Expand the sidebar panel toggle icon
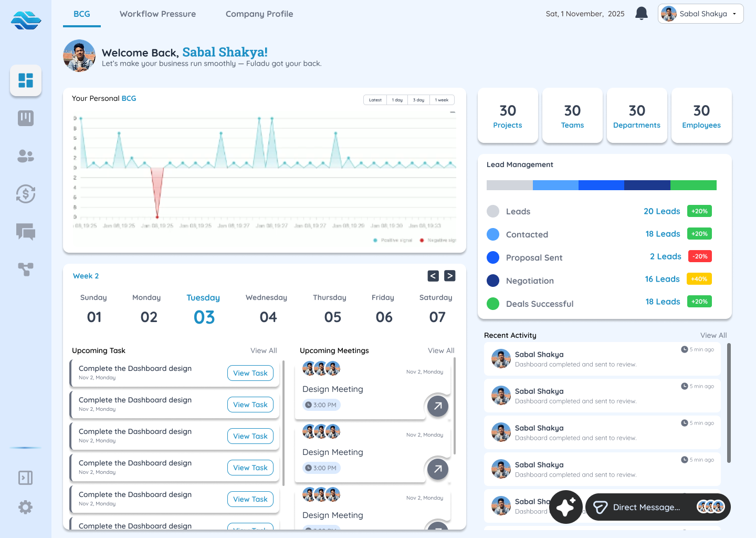756x538 pixels. [26, 478]
